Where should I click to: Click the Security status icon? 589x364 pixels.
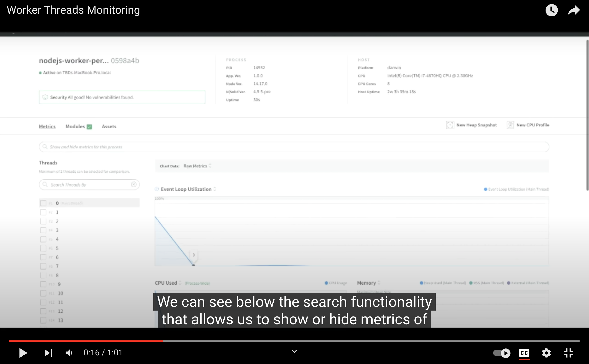(x=45, y=97)
